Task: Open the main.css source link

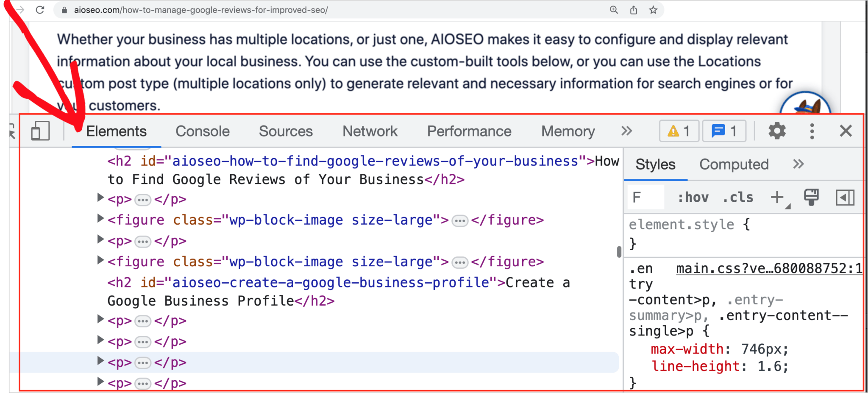Action: 769,268
